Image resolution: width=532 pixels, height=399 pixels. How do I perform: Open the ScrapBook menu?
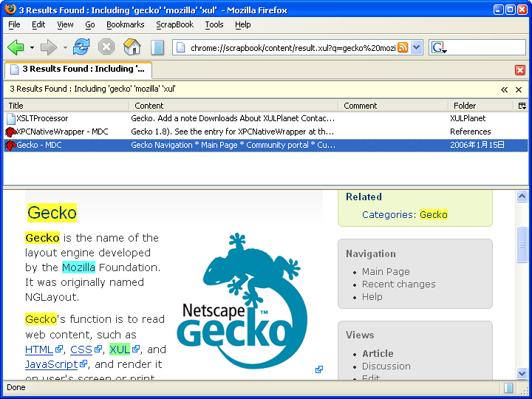point(174,25)
